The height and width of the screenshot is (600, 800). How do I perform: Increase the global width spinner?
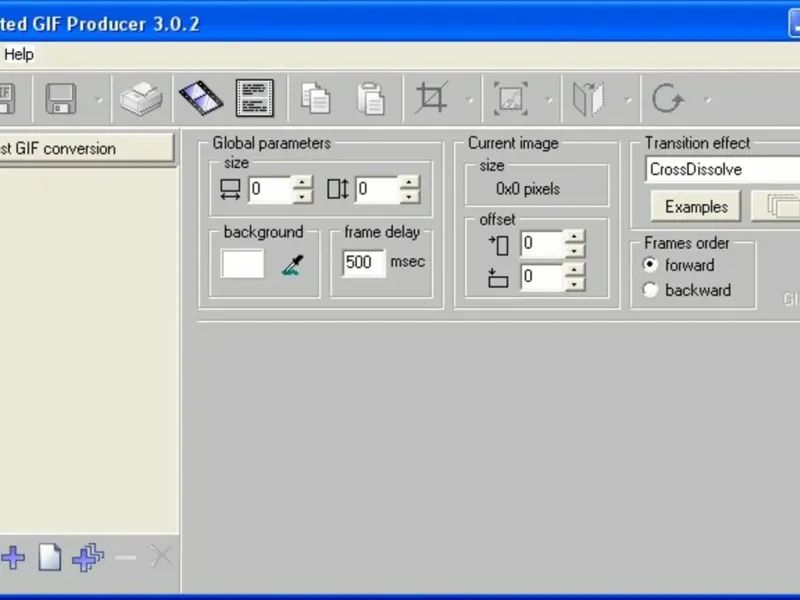click(x=303, y=183)
